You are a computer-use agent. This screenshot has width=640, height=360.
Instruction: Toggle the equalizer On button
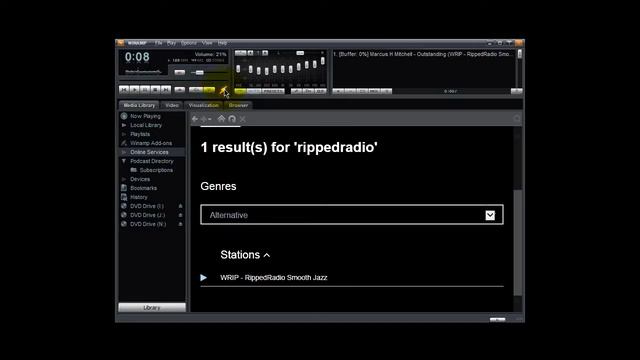(x=240, y=91)
